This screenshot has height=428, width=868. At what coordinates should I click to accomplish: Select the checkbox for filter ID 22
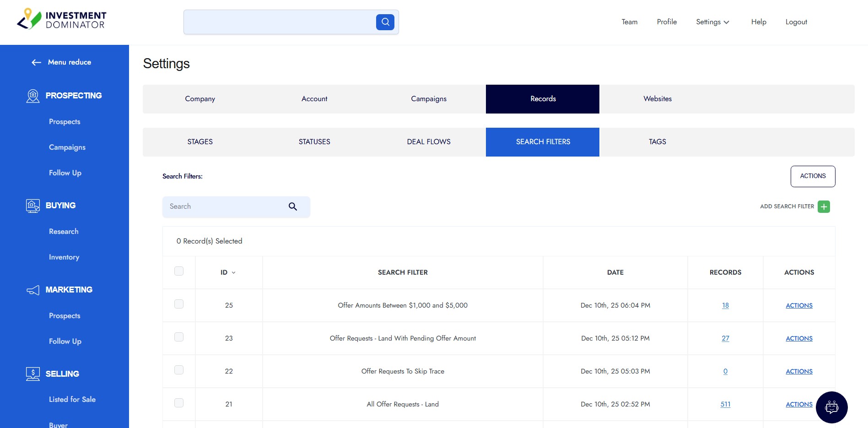click(x=179, y=370)
